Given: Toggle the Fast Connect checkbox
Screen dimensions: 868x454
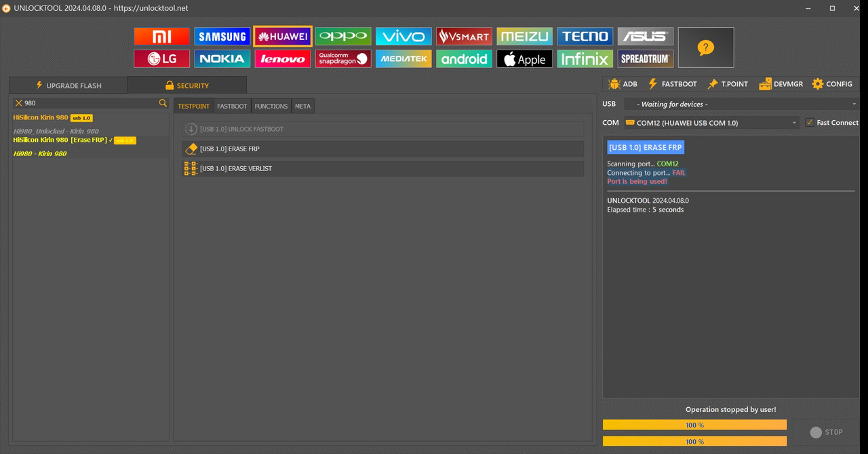Looking at the screenshot, I should tap(810, 123).
